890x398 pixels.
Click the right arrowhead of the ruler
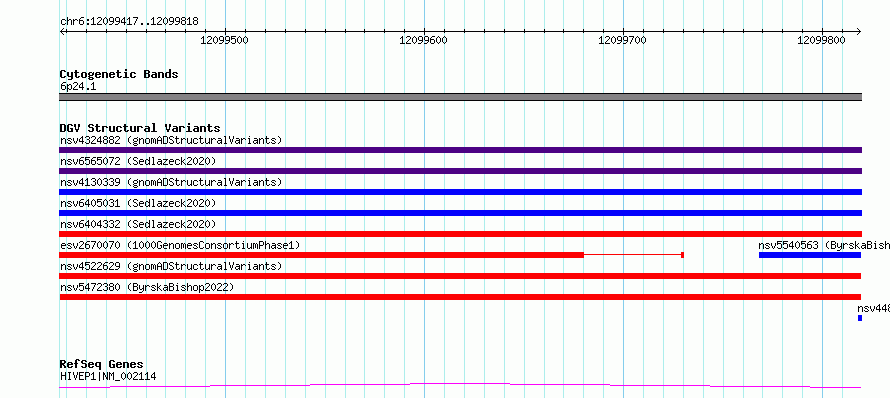click(858, 32)
